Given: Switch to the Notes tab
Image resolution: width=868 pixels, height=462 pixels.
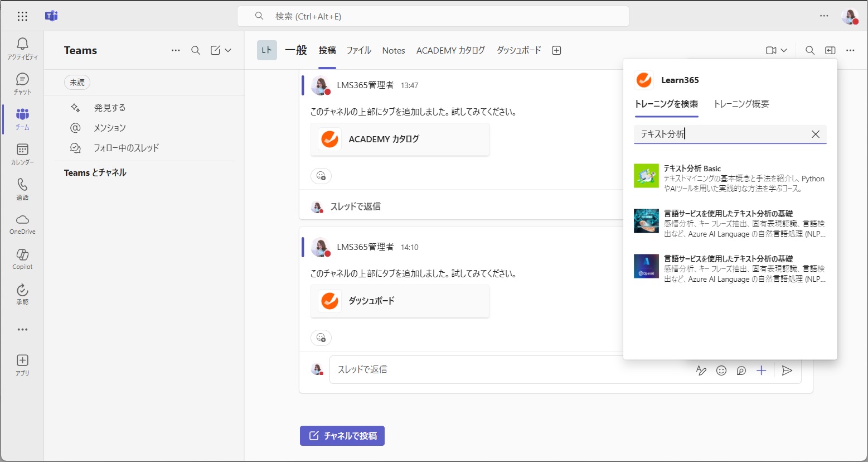Looking at the screenshot, I should click(394, 50).
